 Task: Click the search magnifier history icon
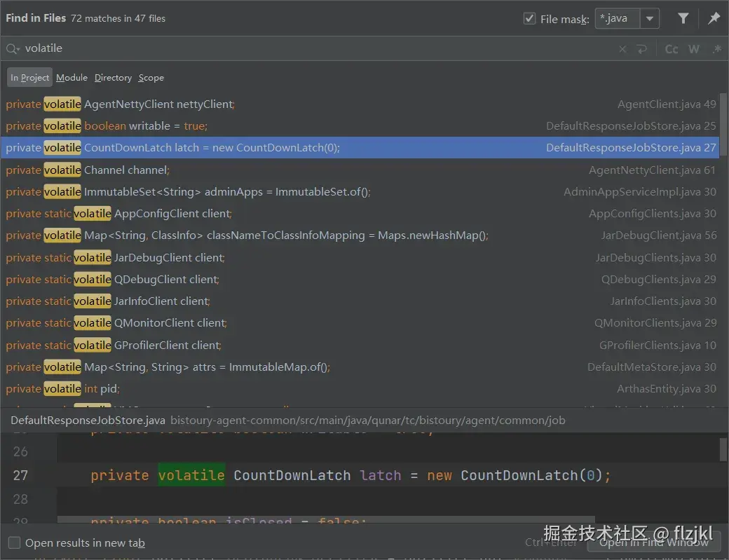[x=13, y=48]
